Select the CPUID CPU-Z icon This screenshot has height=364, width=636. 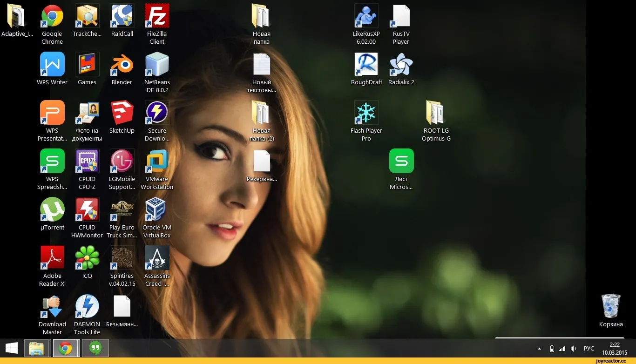tap(87, 161)
